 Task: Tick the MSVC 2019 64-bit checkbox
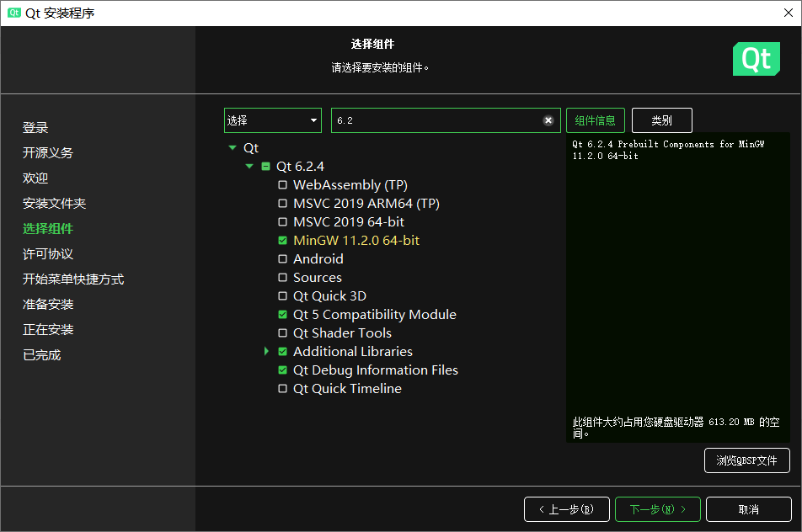(x=282, y=221)
